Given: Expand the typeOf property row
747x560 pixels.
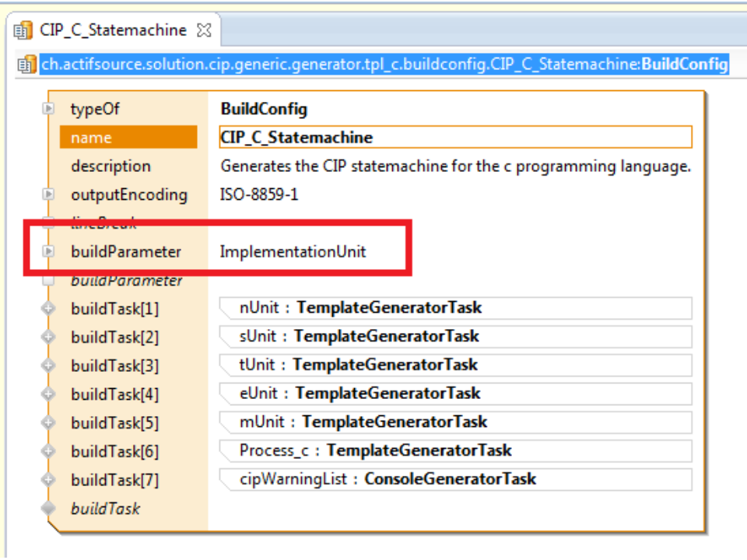Looking at the screenshot, I should pyautogui.click(x=48, y=110).
